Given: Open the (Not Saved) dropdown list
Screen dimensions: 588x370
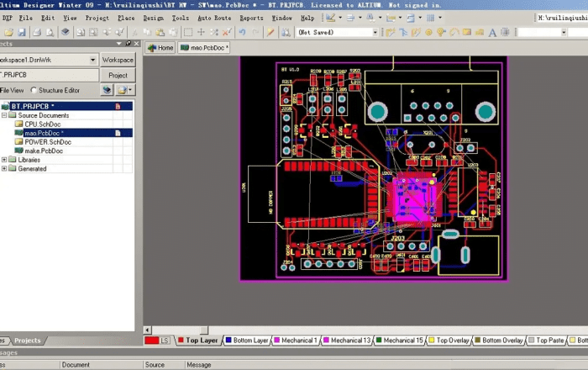Looking at the screenshot, I should [375, 32].
